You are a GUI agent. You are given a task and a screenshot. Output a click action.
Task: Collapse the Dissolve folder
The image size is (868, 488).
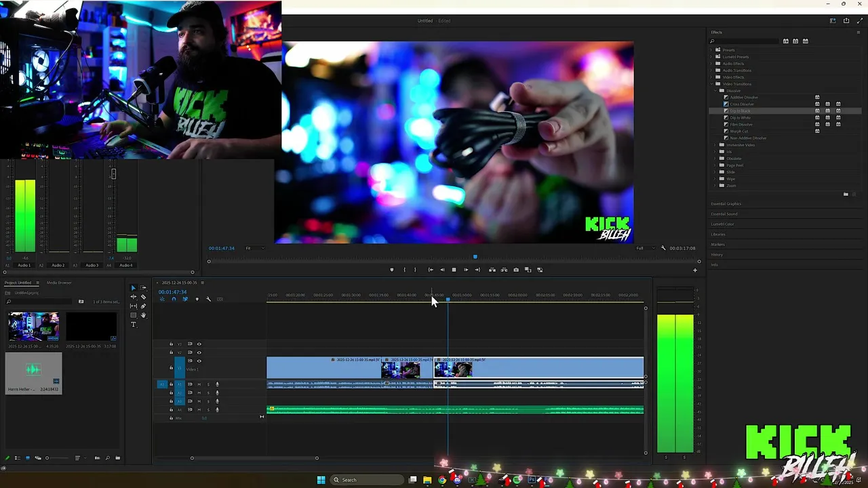(715, 91)
